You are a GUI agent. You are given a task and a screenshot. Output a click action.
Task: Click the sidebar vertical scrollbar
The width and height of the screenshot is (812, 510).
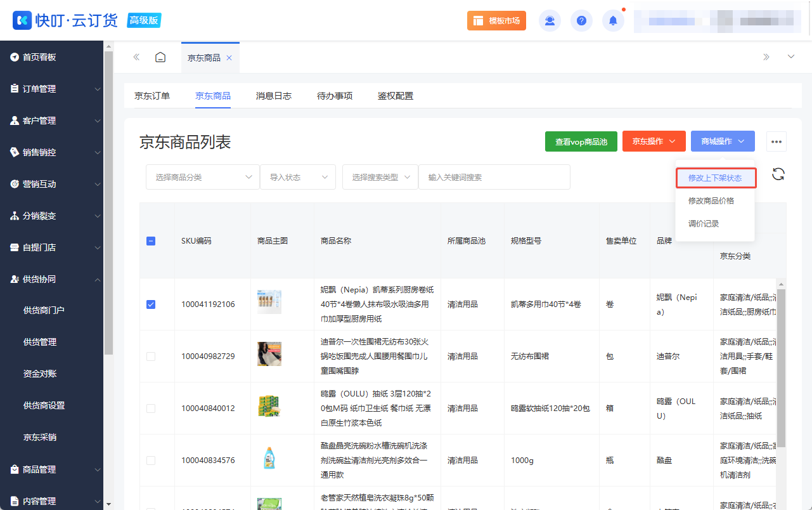click(108, 203)
